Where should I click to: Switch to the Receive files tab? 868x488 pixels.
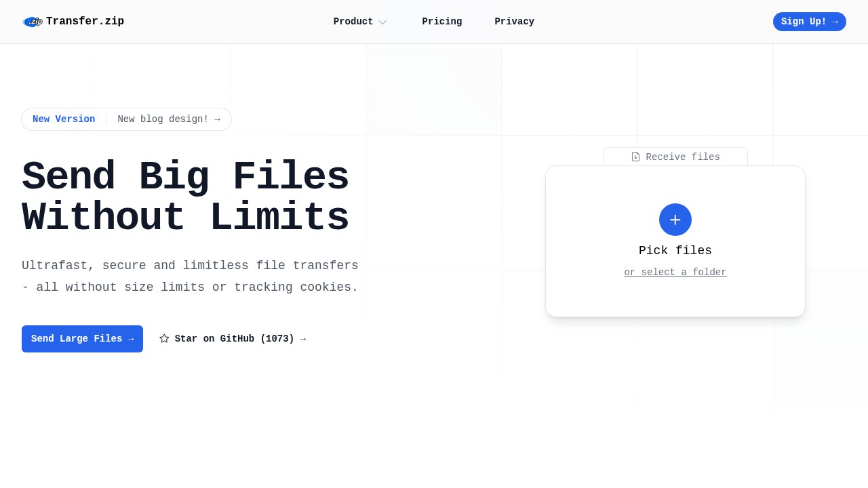click(675, 157)
